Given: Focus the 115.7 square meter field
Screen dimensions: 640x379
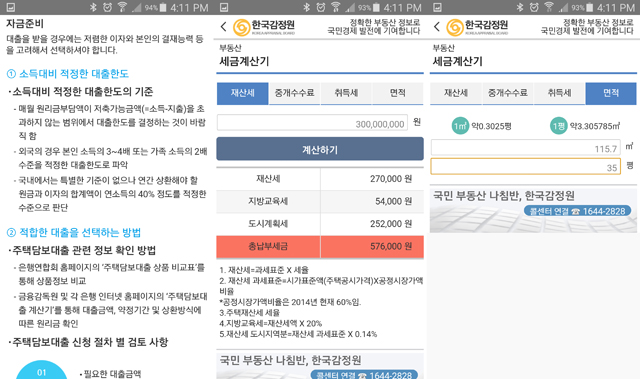Looking at the screenshot, I should [526, 147].
